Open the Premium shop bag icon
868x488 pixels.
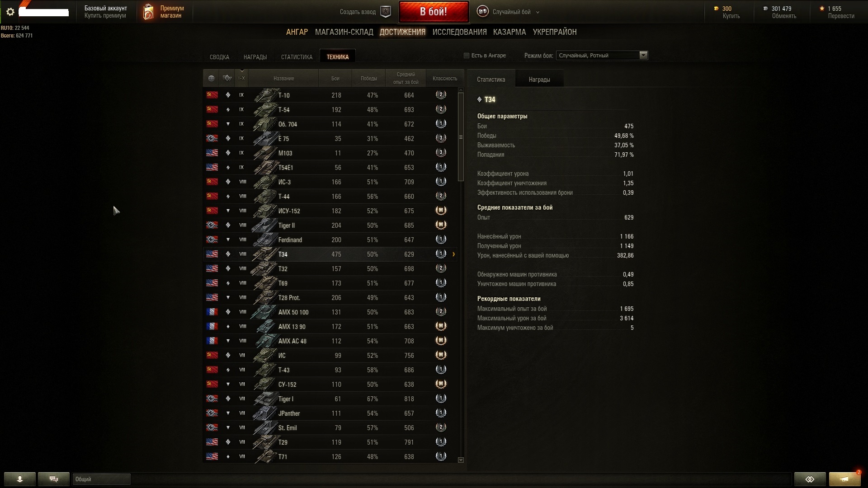tap(148, 12)
